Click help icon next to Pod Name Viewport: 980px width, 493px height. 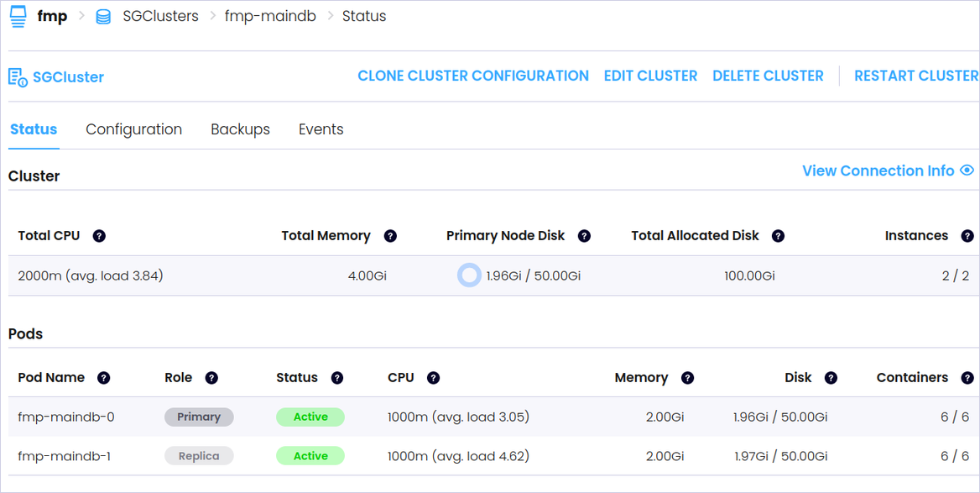[x=103, y=378]
